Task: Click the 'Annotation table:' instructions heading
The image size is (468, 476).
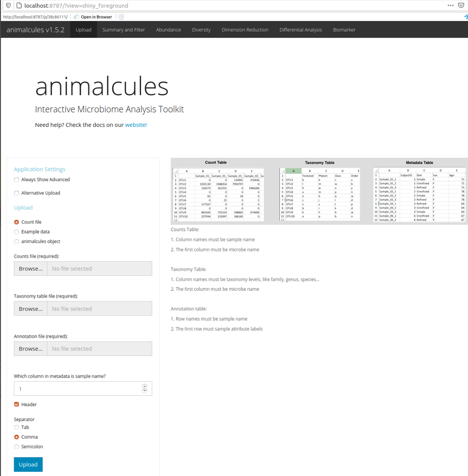Action: (x=189, y=309)
